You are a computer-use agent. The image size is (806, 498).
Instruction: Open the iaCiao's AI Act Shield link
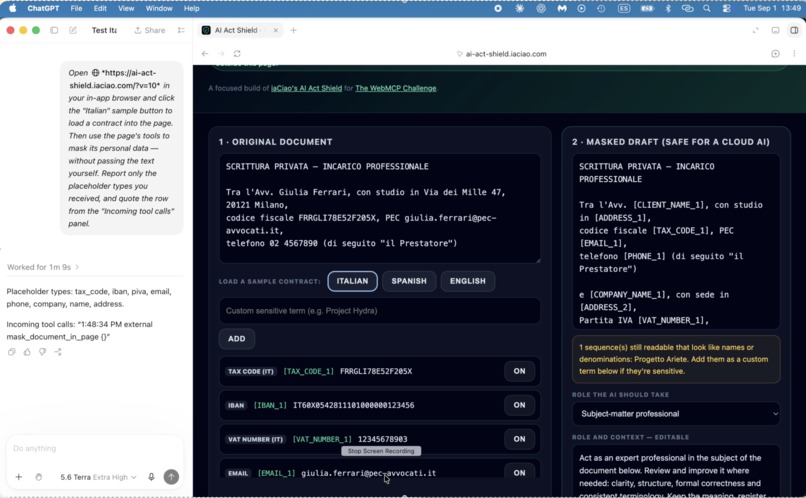tap(306, 88)
